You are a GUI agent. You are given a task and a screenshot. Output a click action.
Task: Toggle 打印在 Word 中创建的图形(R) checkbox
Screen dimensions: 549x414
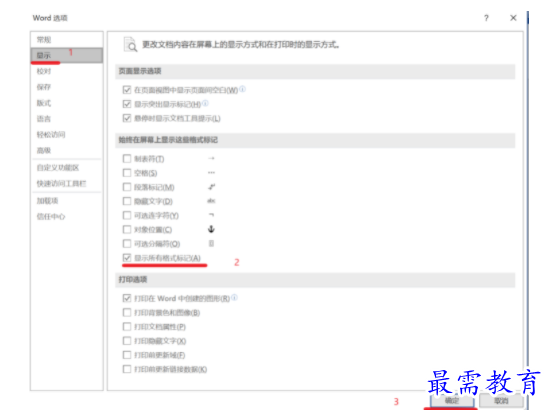click(x=127, y=298)
